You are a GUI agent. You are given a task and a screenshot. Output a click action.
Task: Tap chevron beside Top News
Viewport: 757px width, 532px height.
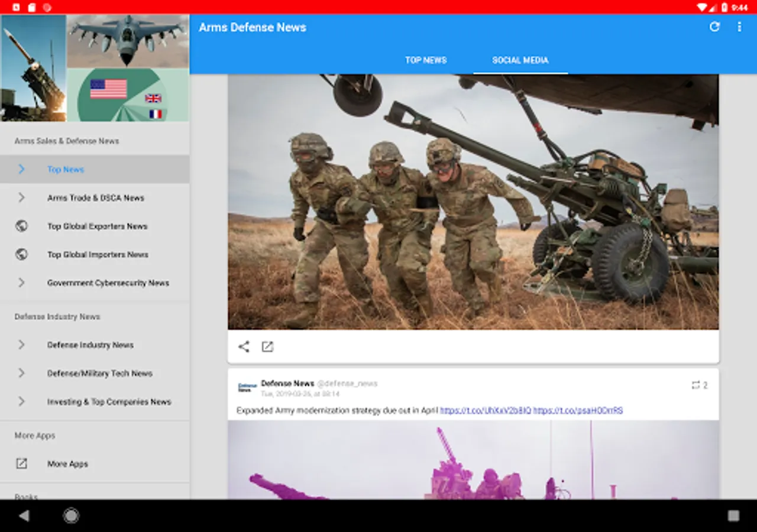21,169
